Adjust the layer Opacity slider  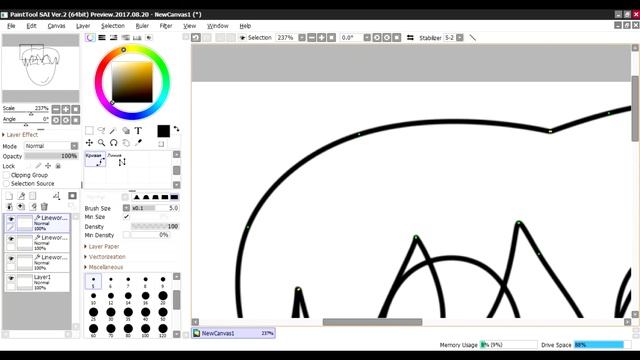point(51,156)
